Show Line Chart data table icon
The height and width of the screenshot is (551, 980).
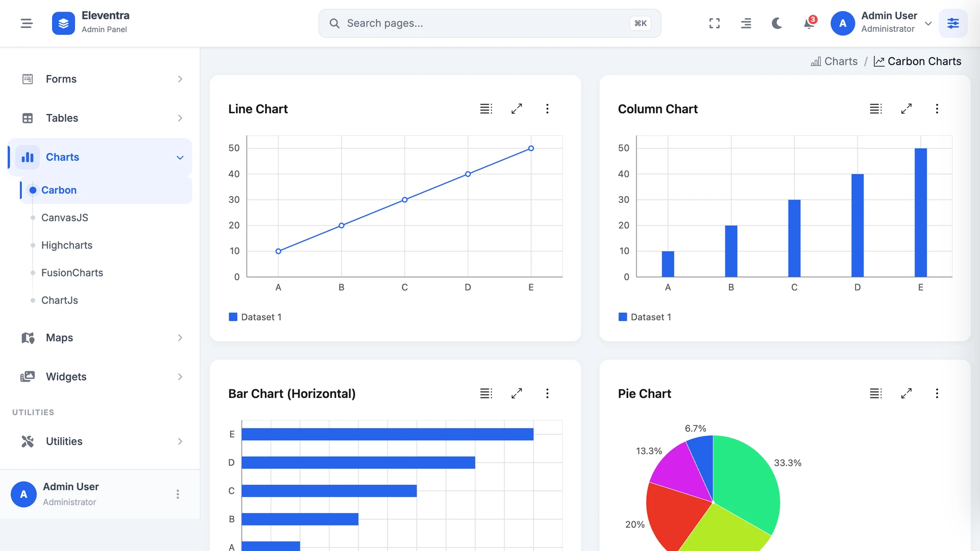(486, 109)
